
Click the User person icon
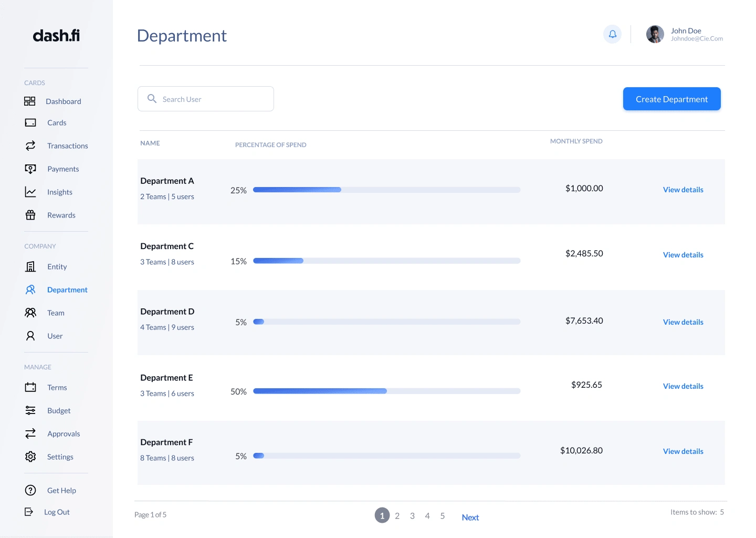[30, 336]
